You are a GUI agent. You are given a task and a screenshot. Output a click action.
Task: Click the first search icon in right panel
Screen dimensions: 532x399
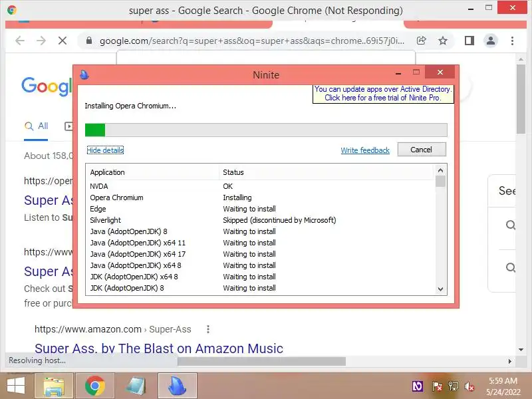(x=511, y=225)
